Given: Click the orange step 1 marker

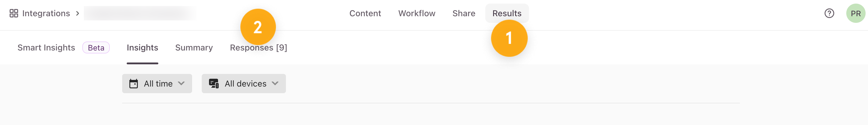Looking at the screenshot, I should (x=509, y=38).
